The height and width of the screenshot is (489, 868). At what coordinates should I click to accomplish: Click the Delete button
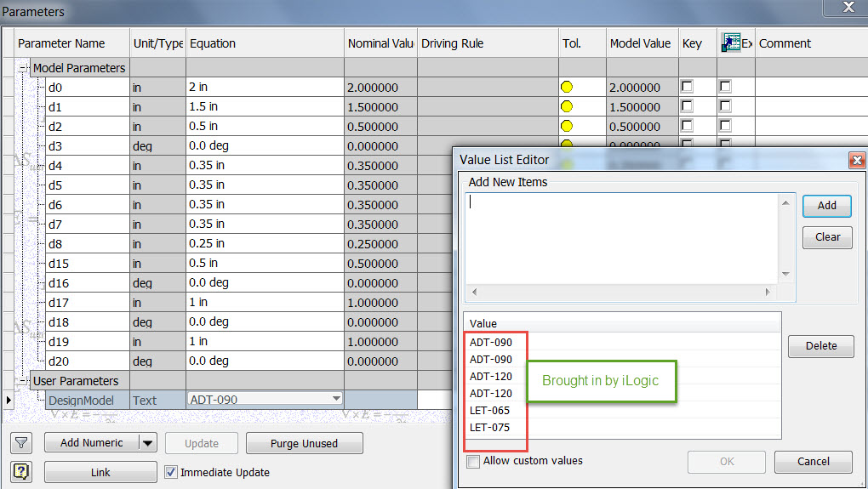point(821,346)
